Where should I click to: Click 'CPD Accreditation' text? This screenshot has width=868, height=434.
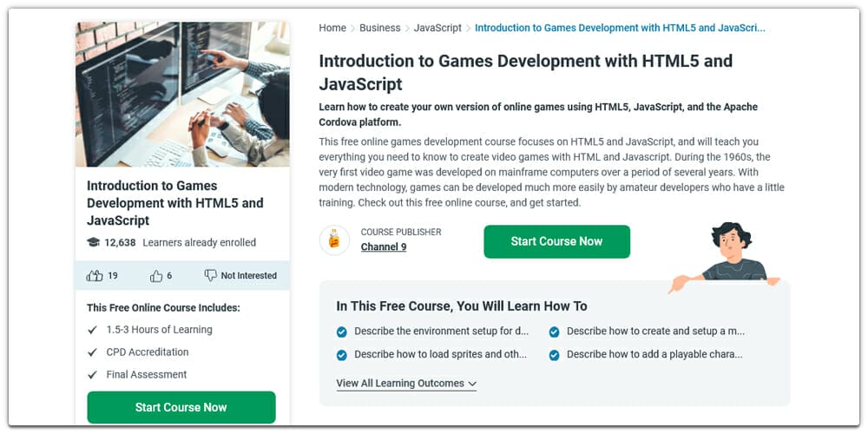148,352
